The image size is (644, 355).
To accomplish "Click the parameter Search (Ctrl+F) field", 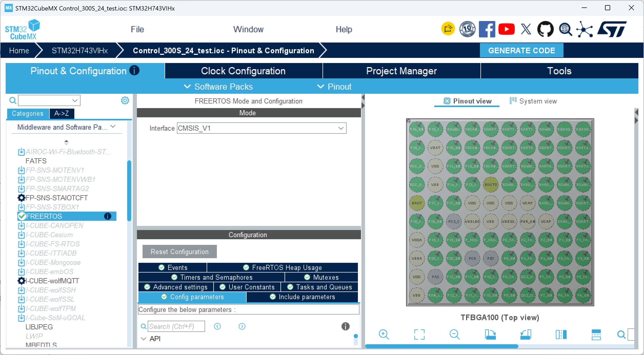I will point(176,326).
